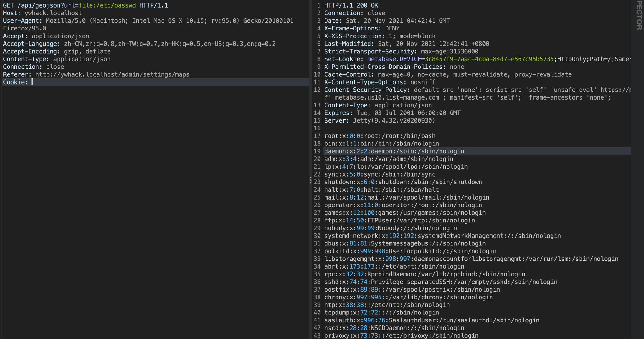Click the Date header in the response
This screenshot has height=339, width=644.
(x=387, y=21)
